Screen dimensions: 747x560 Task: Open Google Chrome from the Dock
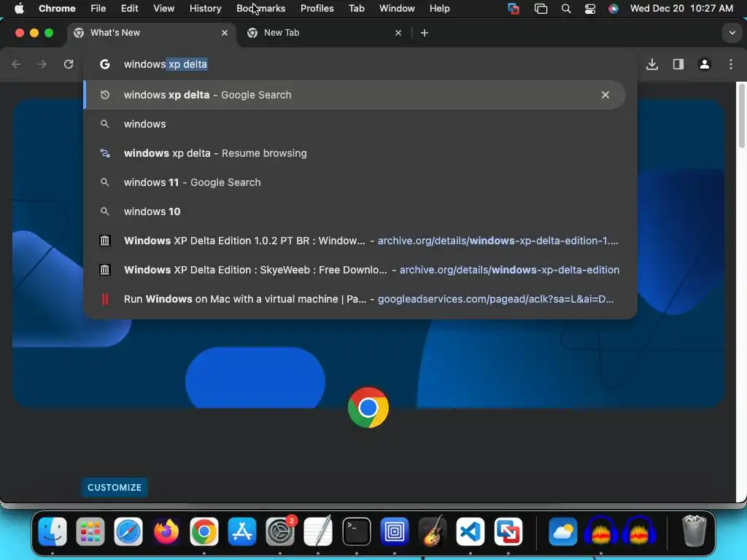pyautogui.click(x=204, y=532)
